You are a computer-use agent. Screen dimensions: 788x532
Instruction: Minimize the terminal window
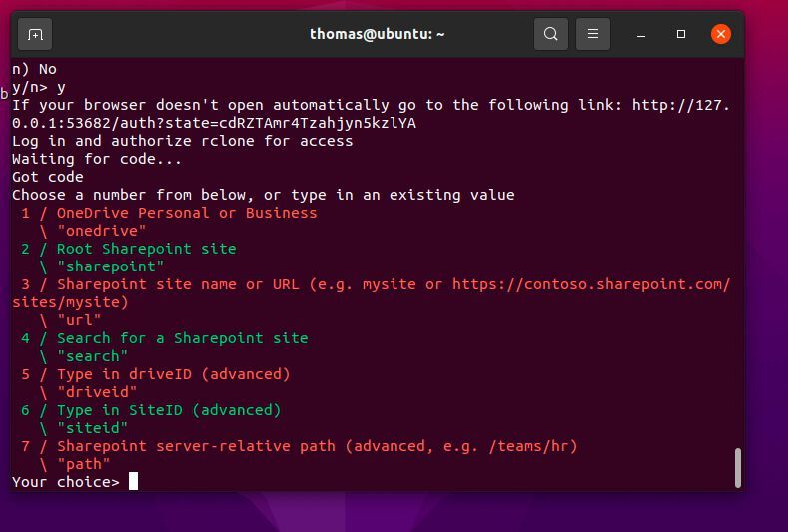(x=641, y=34)
